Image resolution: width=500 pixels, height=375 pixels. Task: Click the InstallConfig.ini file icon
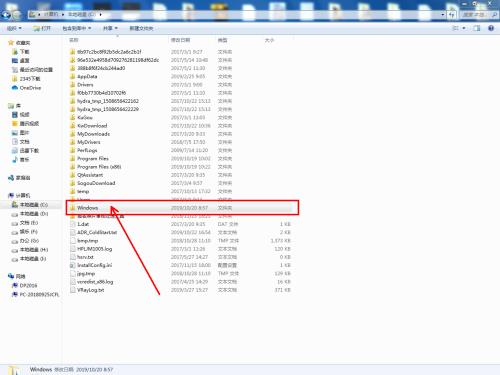click(x=72, y=265)
